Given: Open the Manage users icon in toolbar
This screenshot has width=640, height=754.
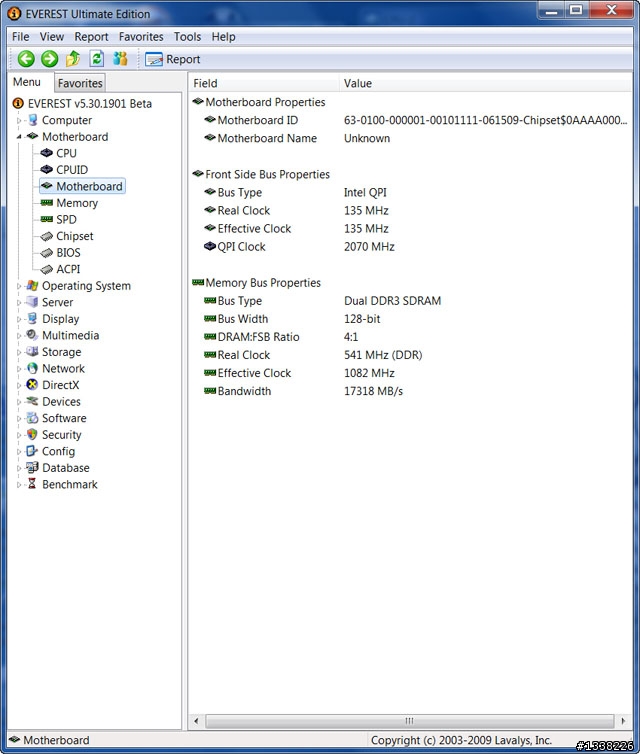Looking at the screenshot, I should tap(120, 59).
